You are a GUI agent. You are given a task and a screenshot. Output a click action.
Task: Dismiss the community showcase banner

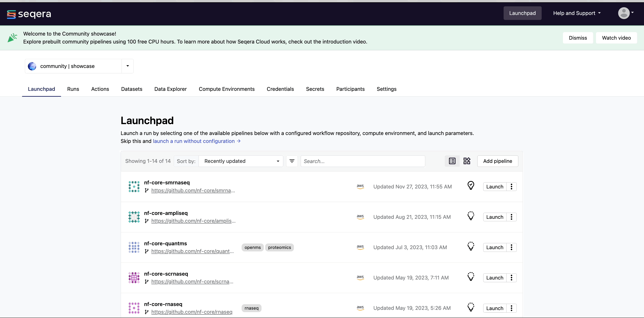point(578,37)
